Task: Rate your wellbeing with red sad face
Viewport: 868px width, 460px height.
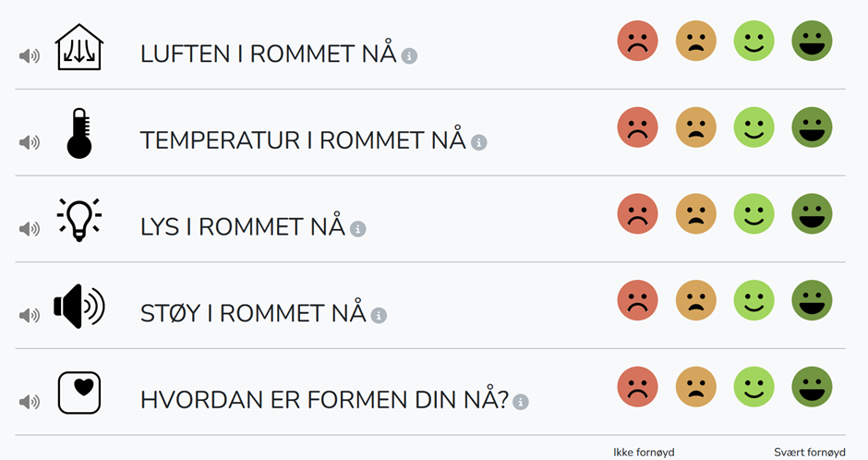Action: pos(638,386)
